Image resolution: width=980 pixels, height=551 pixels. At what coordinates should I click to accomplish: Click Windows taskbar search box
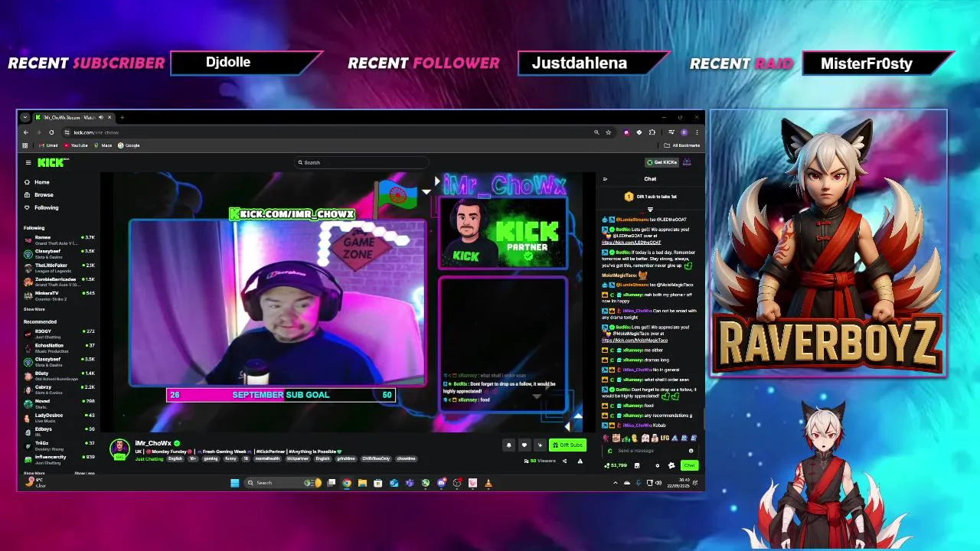click(283, 483)
